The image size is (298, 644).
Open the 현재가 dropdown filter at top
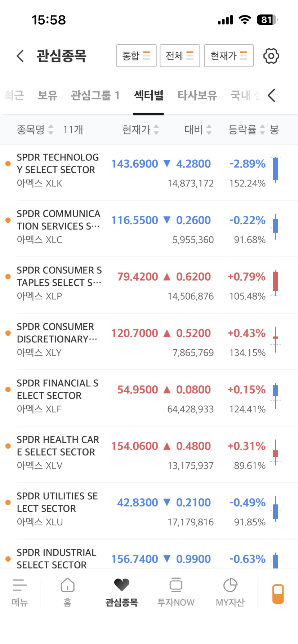click(x=228, y=56)
